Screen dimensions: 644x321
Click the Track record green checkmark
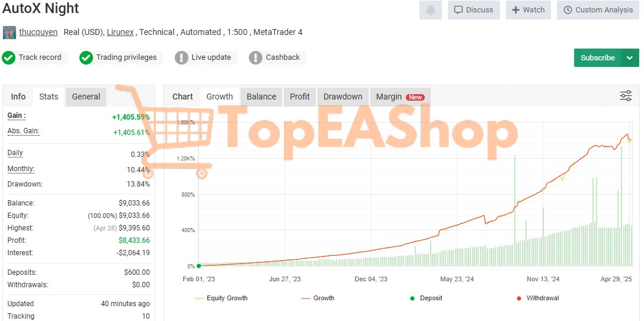point(8,57)
